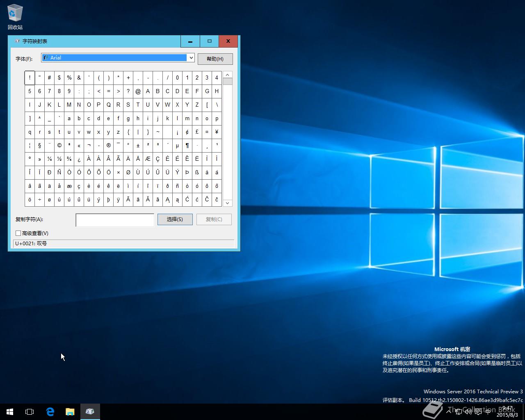Select the Ç uppercase cedilla cell
This screenshot has height=420, width=525.
[x=157, y=159]
